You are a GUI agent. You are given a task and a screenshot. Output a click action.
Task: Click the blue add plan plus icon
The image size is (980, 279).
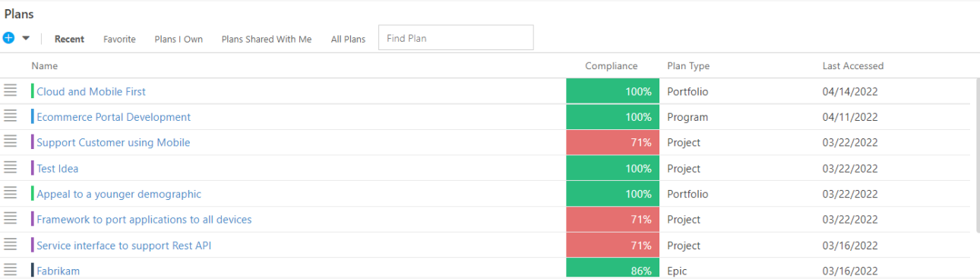pos(8,38)
